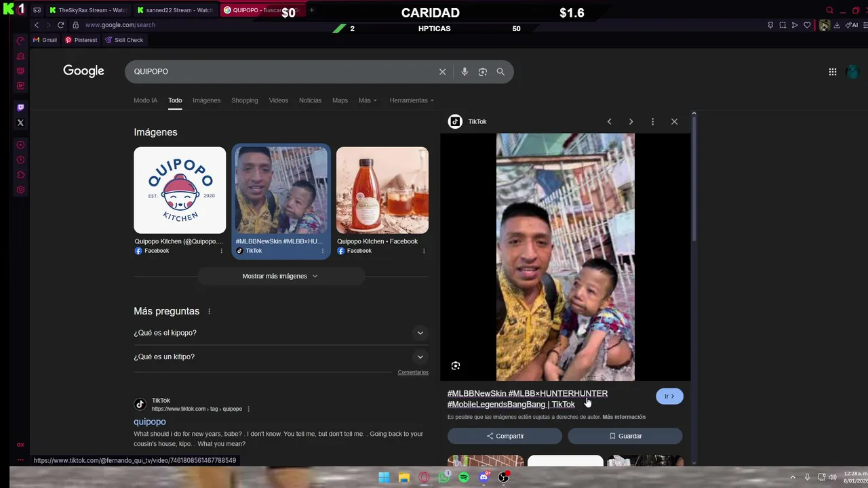Open the Herramientas tools dropdown
The width and height of the screenshot is (868, 488).
412,100
